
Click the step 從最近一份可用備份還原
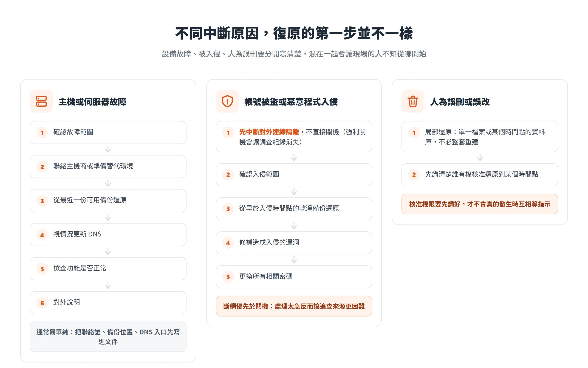coord(108,201)
